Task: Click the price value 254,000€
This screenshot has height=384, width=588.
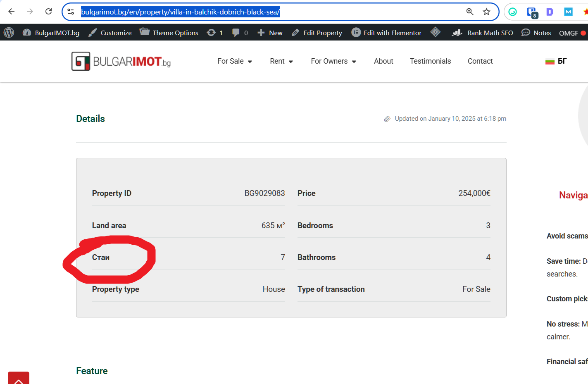Action: click(x=474, y=193)
